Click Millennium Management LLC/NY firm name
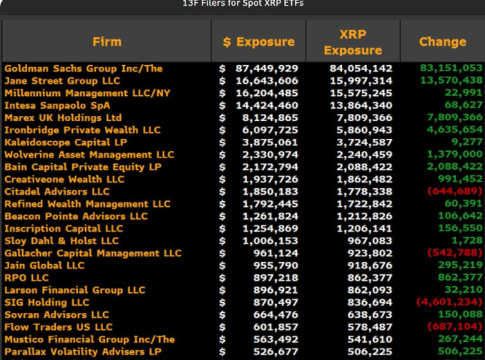 87,93
